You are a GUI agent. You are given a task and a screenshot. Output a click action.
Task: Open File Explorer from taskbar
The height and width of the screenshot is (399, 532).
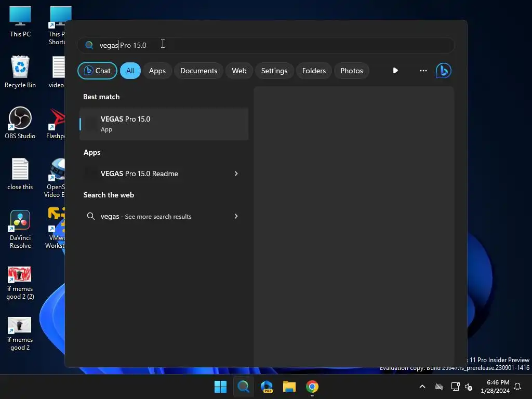(x=289, y=387)
